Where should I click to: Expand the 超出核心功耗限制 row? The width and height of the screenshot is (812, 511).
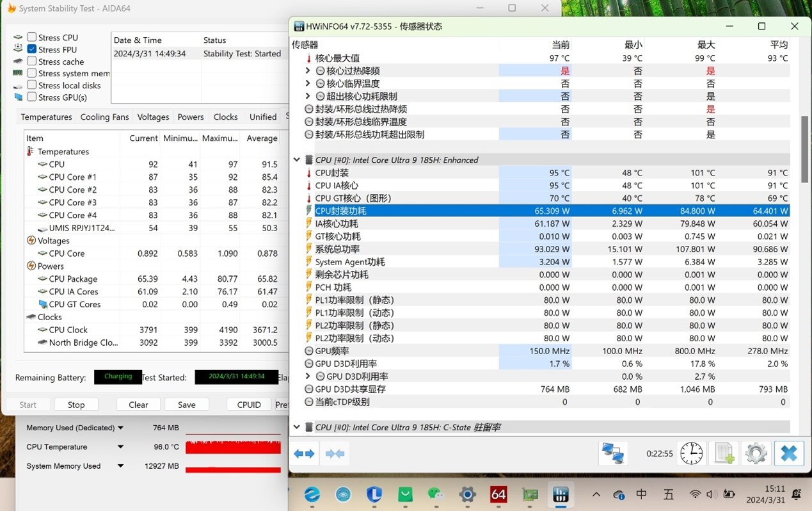308,97
